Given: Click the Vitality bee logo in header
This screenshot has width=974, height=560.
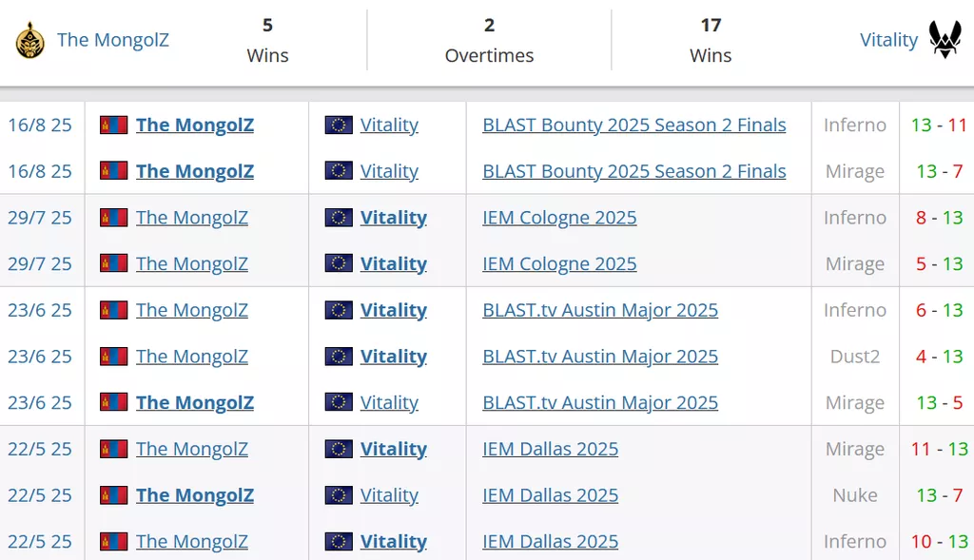Looking at the screenshot, I should click(x=945, y=39).
